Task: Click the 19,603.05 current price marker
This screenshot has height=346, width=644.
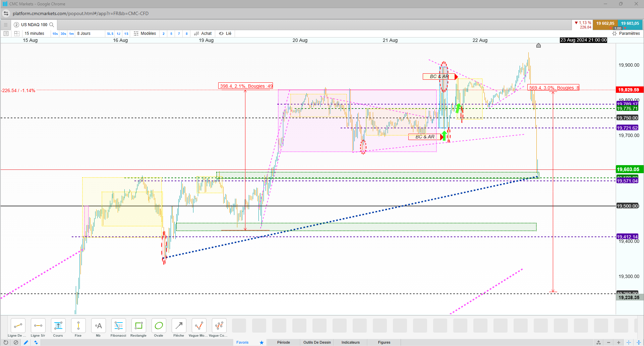Action: coord(628,169)
